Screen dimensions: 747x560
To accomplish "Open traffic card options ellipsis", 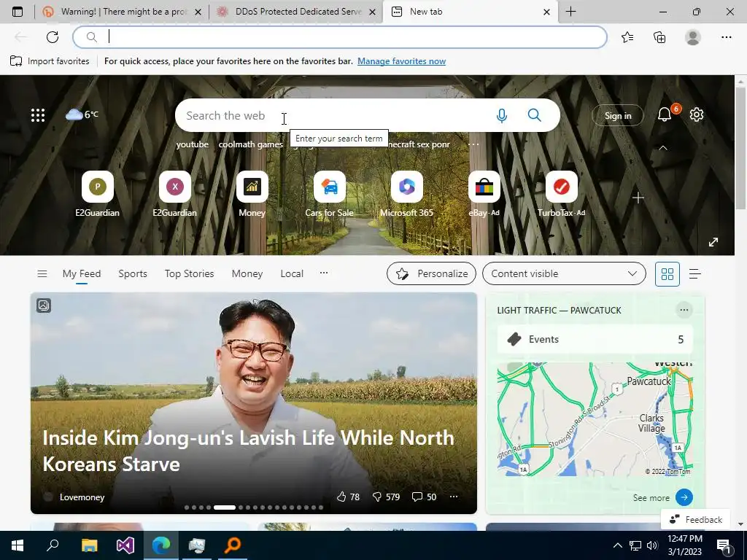I will pyautogui.click(x=684, y=310).
